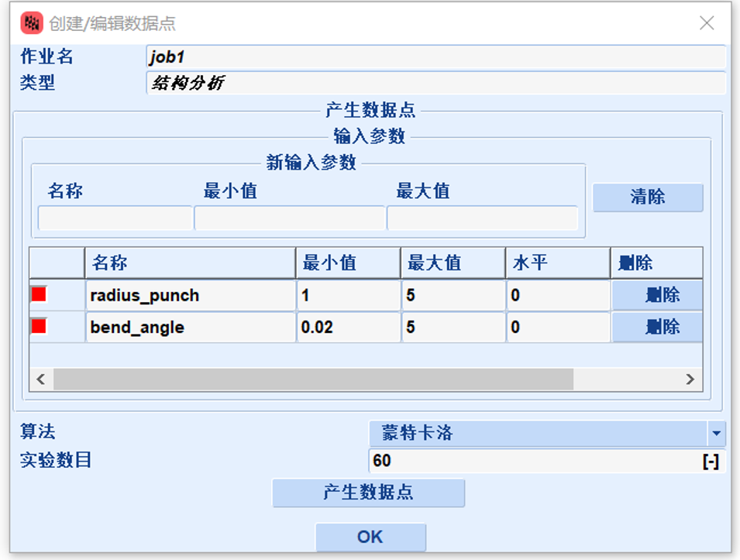This screenshot has height=560, width=740.
Task: Click the 实验数目 field showing 60
Action: pos(535,461)
